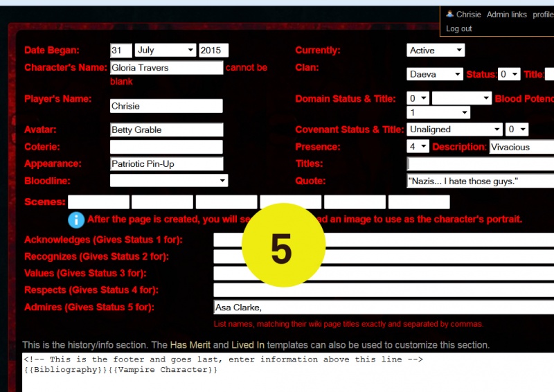Click the Quote input field

[480, 181]
